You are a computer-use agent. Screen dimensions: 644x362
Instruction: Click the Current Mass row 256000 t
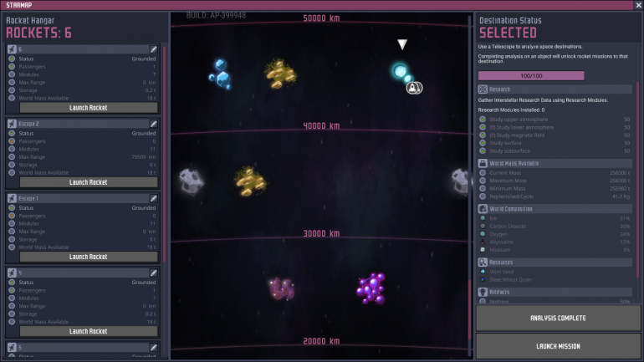[x=555, y=173]
